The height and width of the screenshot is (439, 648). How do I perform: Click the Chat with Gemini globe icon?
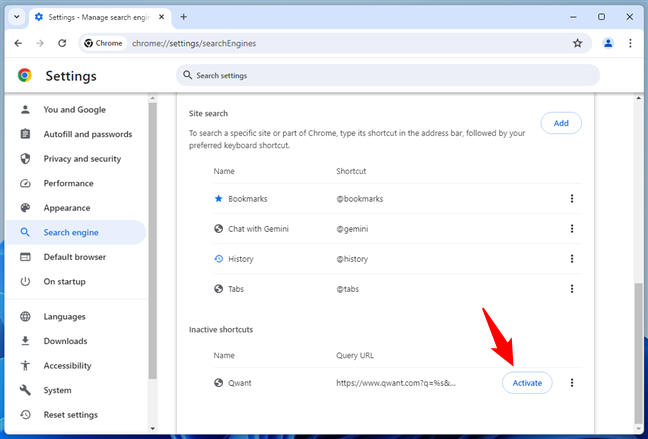(x=219, y=229)
